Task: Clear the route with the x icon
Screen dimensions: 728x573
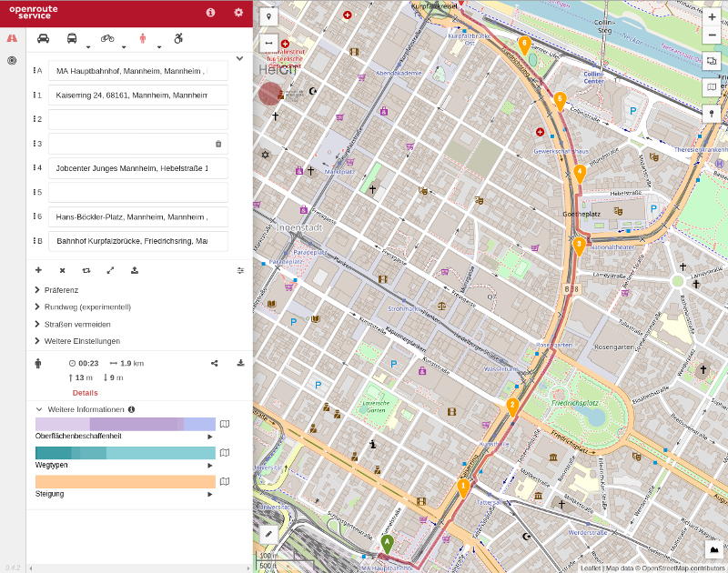Action: coord(62,270)
